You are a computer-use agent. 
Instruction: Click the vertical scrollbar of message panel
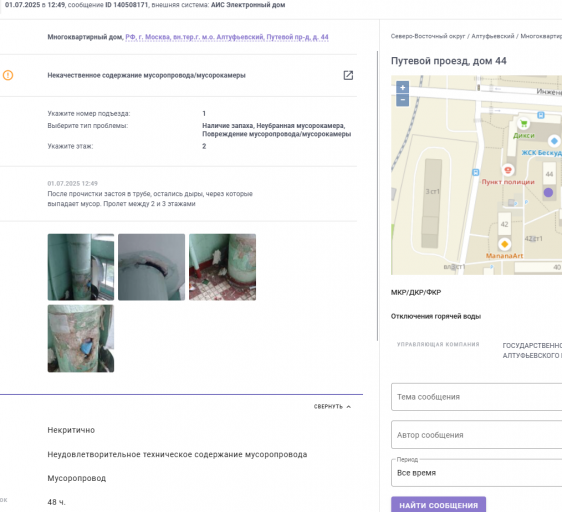(377, 196)
